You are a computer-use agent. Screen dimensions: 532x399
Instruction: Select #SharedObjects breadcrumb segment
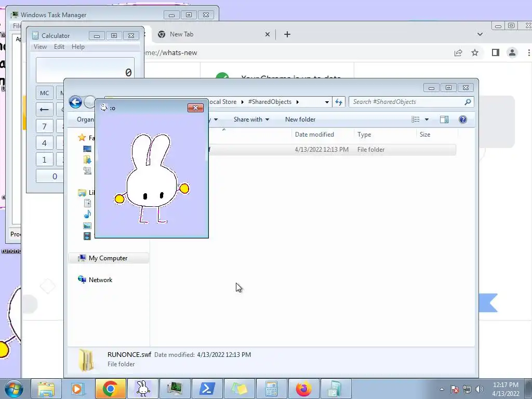pos(270,102)
